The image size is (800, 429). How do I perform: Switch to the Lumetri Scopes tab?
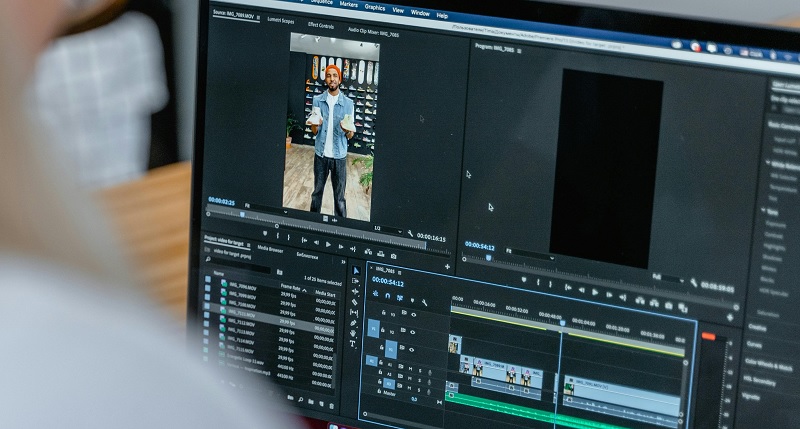281,21
